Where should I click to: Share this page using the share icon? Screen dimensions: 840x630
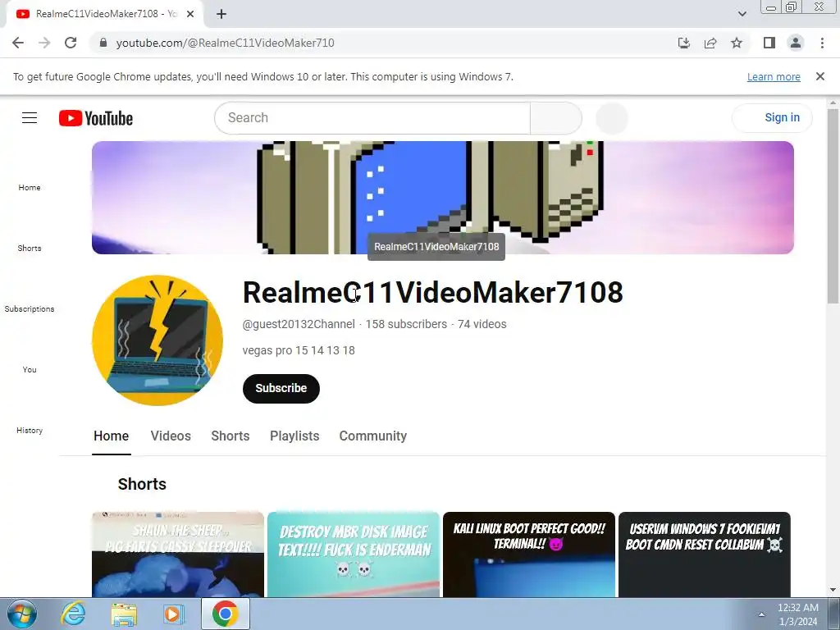coord(710,43)
